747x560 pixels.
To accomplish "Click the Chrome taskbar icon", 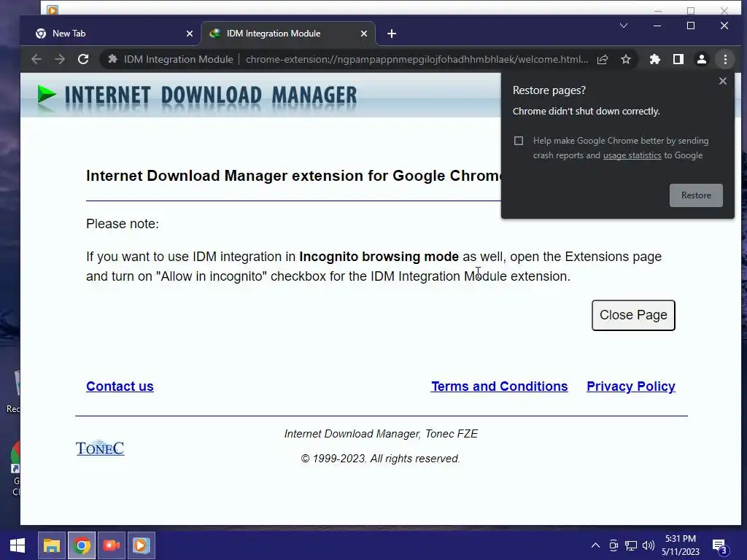I will pos(82,545).
